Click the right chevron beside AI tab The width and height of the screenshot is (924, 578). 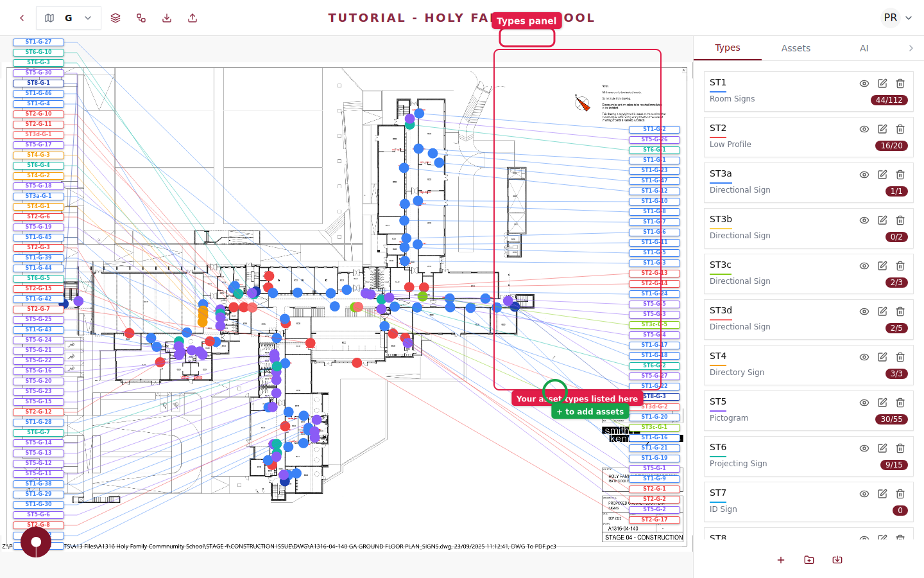pyautogui.click(x=911, y=48)
